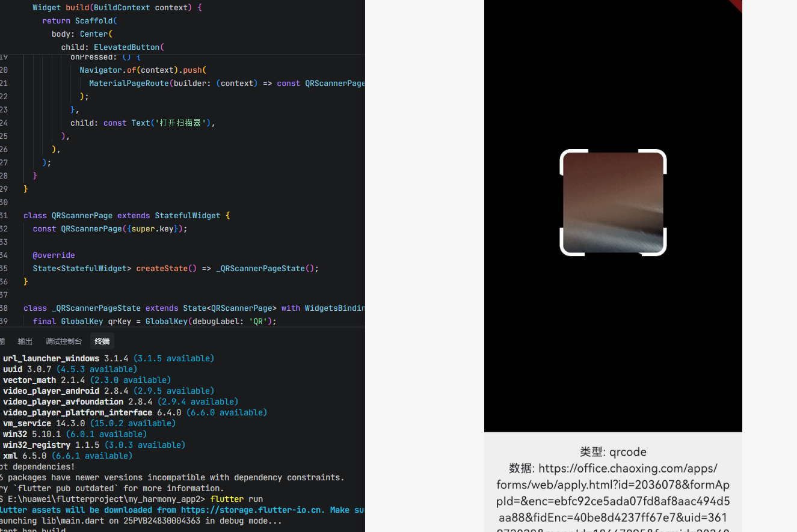Click the 'lib\main.dart' launching line

[x=141, y=521]
